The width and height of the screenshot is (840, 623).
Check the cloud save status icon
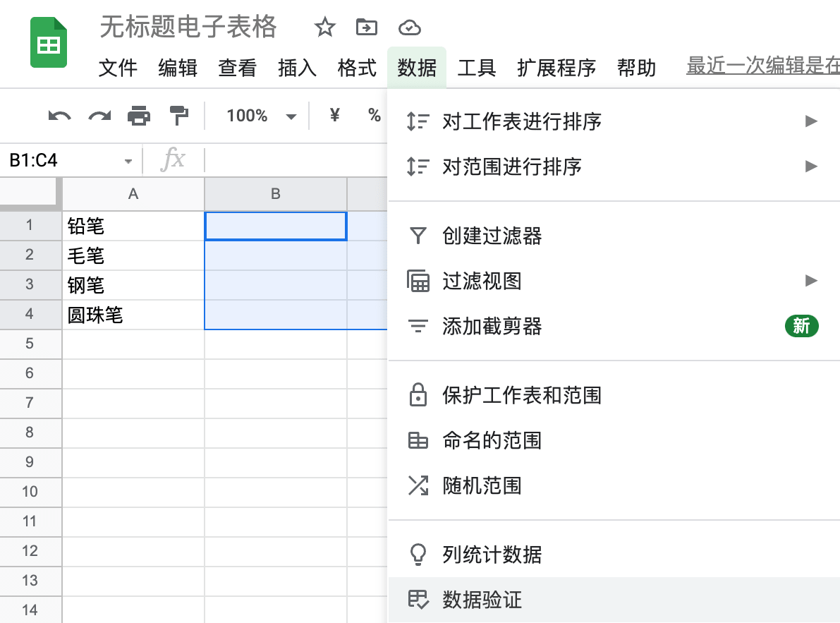[x=409, y=27]
